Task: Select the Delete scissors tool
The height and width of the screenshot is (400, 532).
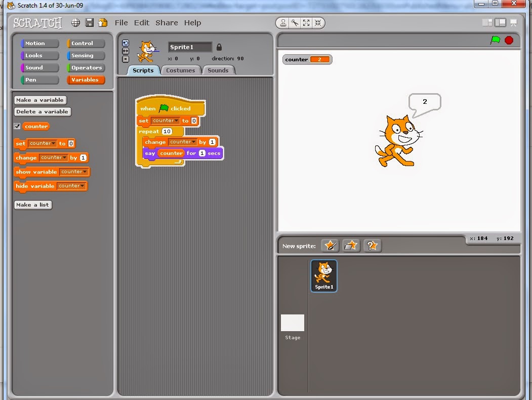Action: tap(295, 23)
